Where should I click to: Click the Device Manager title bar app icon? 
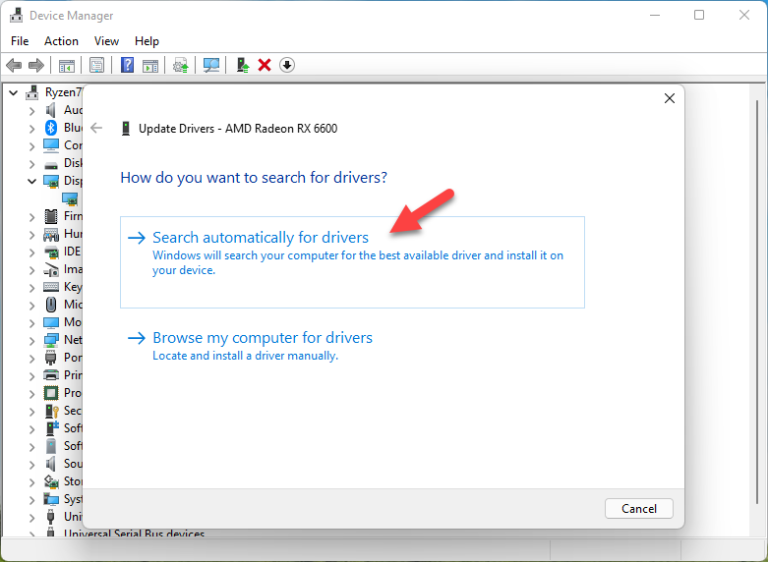click(x=16, y=15)
